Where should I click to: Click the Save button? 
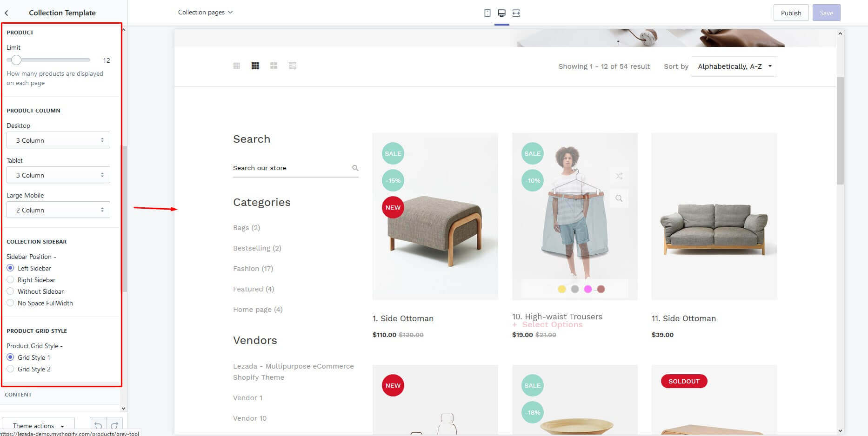826,13
